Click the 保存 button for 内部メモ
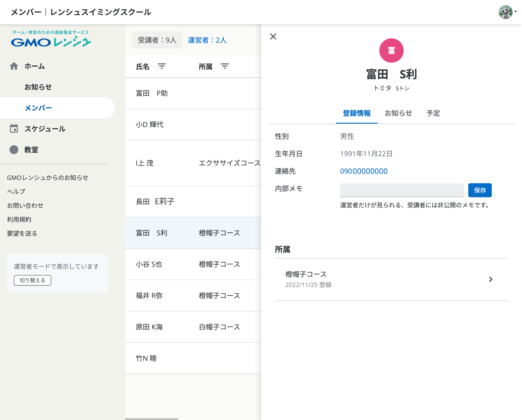522x420 pixels. pyautogui.click(x=480, y=190)
